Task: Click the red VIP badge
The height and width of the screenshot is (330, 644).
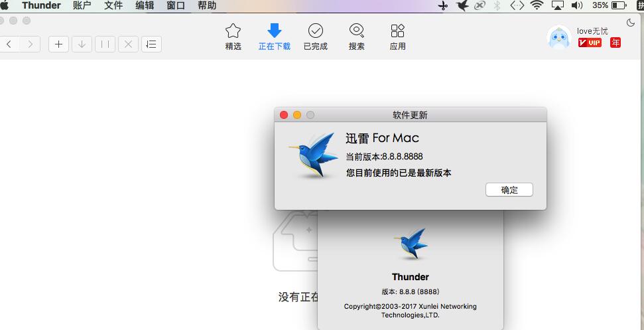Action: pos(590,42)
